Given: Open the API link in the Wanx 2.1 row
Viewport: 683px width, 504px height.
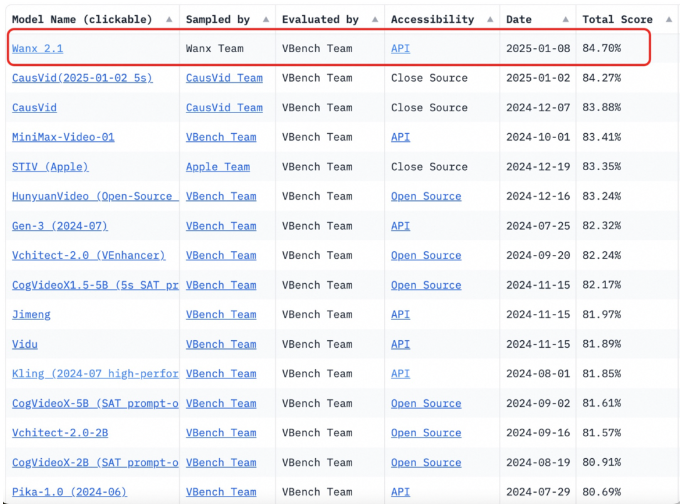Looking at the screenshot, I should pos(400,48).
